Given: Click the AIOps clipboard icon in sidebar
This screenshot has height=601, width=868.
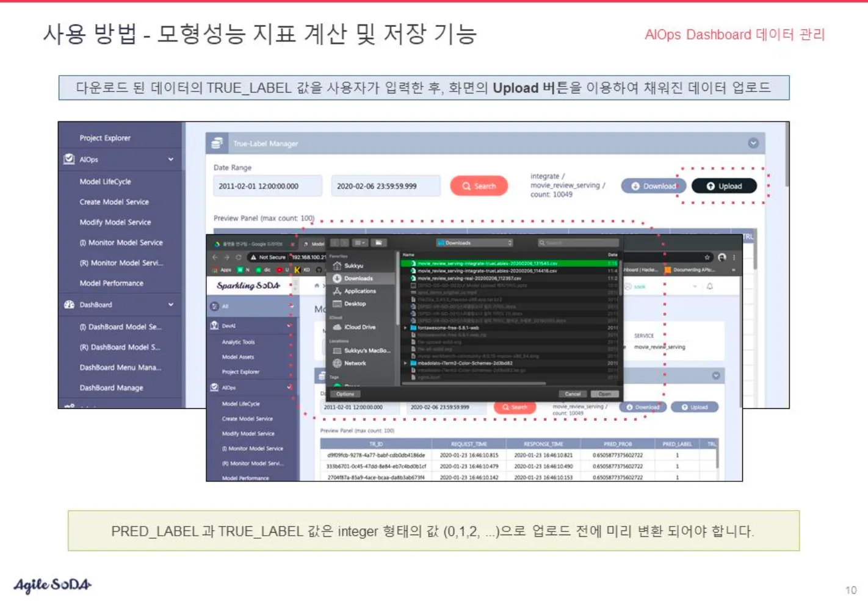Looking at the screenshot, I should [x=70, y=159].
